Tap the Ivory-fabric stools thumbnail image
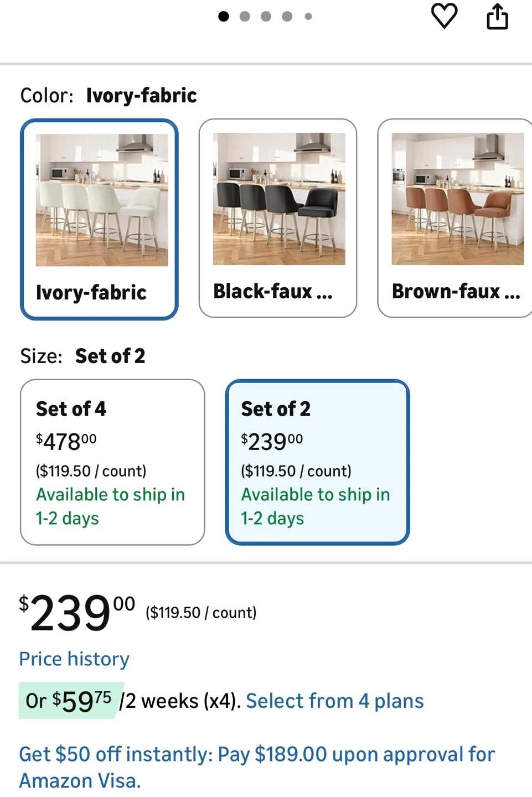Image resolution: width=532 pixels, height=797 pixels. pos(102,200)
